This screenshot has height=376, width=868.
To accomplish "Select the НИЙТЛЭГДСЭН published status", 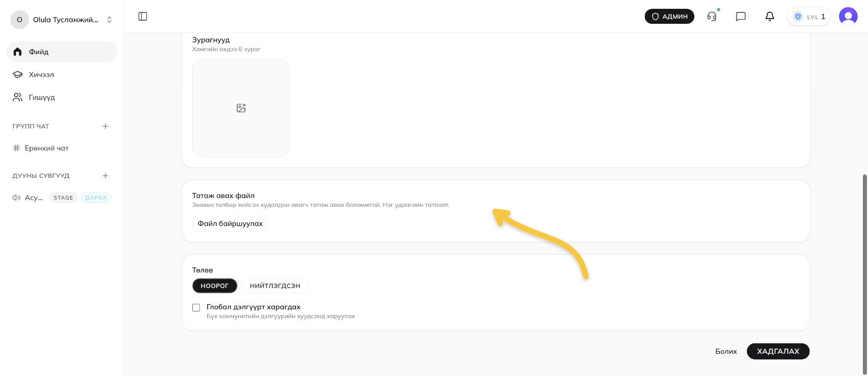I will pos(275,285).
